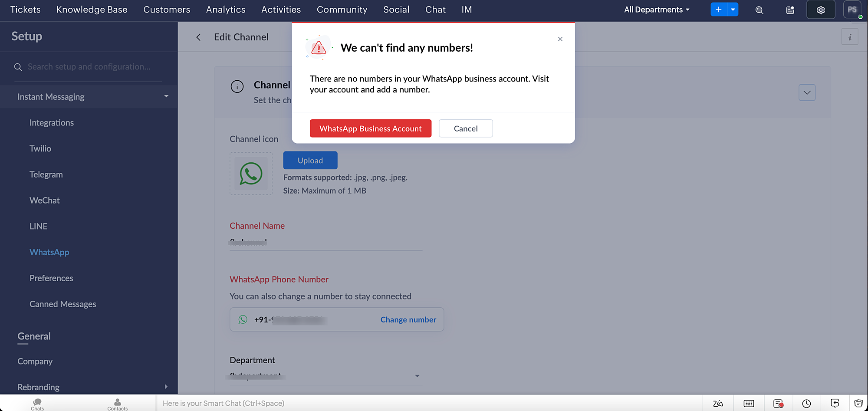Image resolution: width=868 pixels, height=411 pixels.
Task: Switch to the Social tab
Action: pos(396,10)
